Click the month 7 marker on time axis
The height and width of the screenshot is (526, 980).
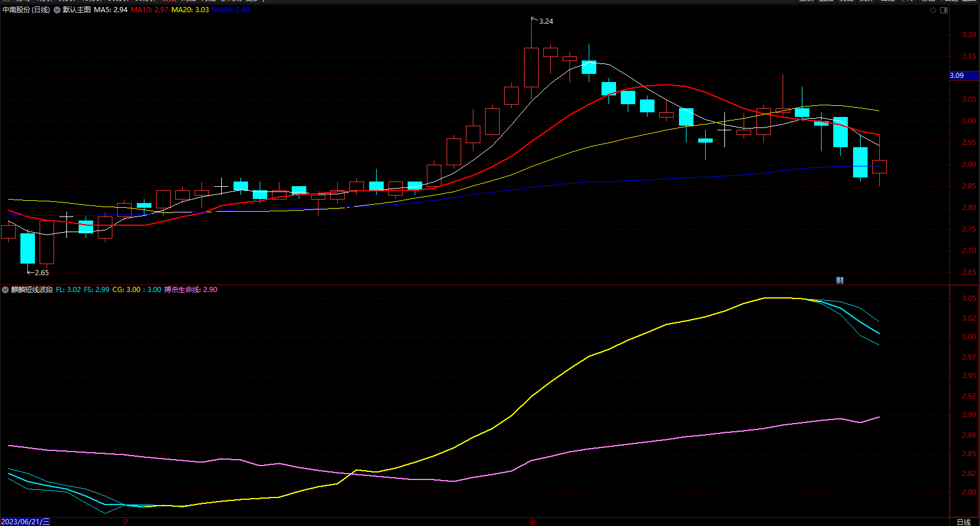coord(126,522)
